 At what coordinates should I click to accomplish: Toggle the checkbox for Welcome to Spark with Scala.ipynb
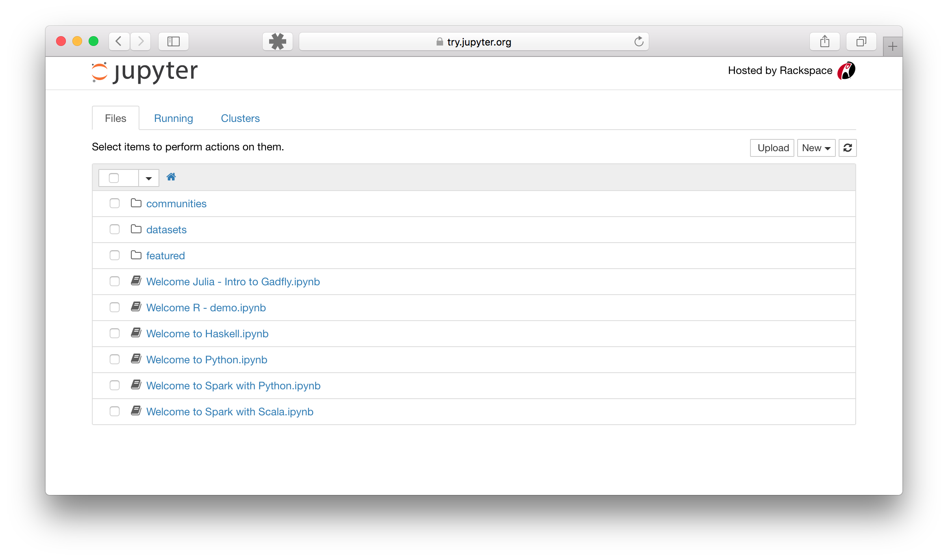click(x=113, y=411)
